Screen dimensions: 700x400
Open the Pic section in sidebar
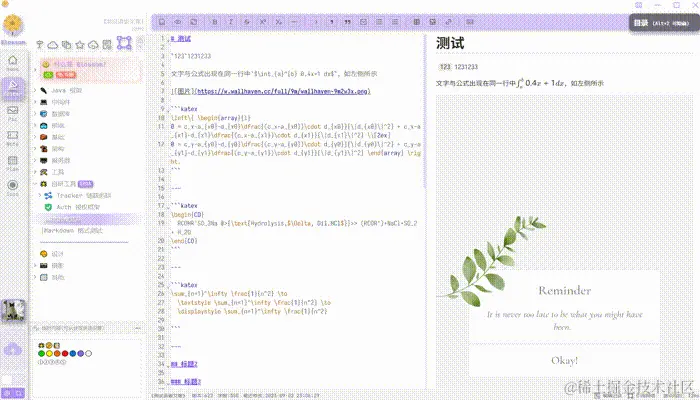(x=12, y=113)
